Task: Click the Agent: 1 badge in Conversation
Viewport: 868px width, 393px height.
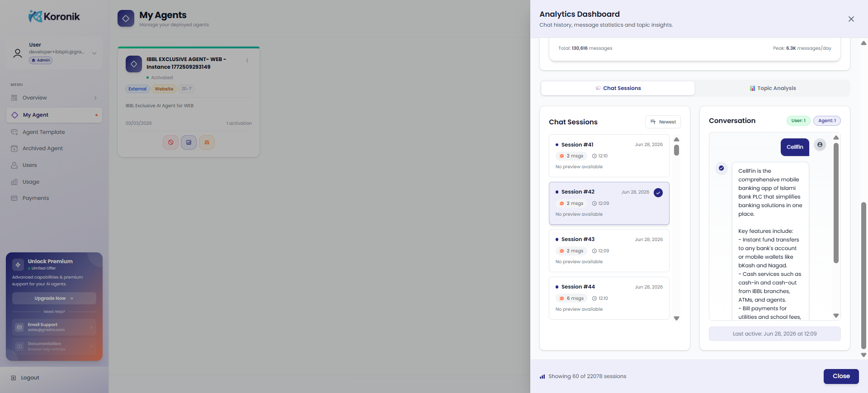Action: (x=827, y=121)
